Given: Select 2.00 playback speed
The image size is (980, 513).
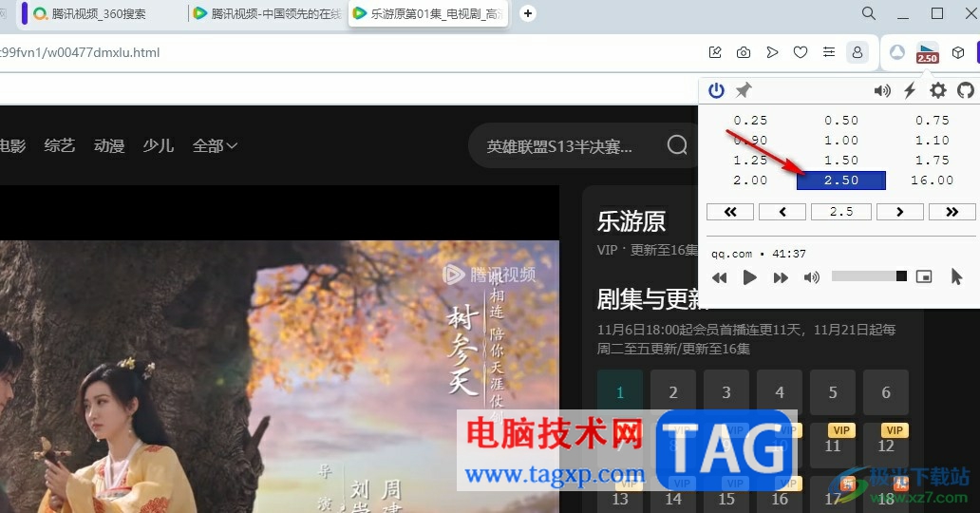Looking at the screenshot, I should (750, 180).
